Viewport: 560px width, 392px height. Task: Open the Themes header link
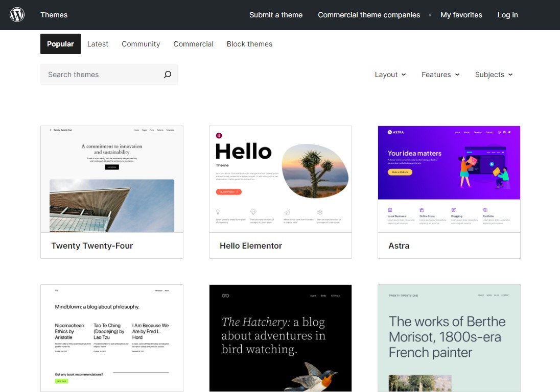54,15
